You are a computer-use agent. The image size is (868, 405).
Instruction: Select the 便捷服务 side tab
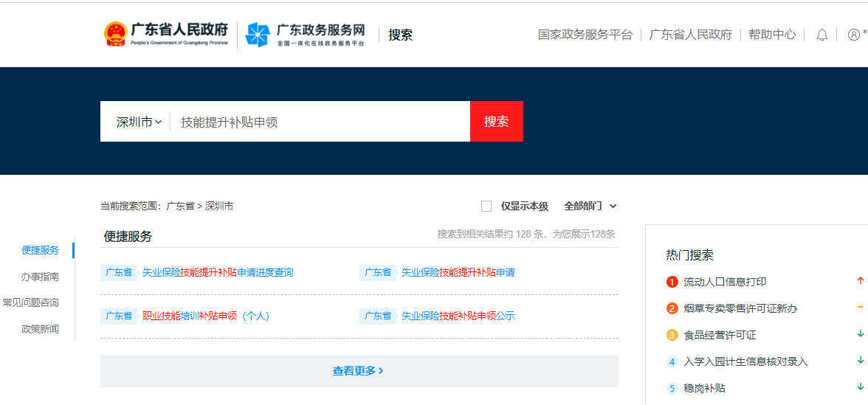pyautogui.click(x=40, y=250)
